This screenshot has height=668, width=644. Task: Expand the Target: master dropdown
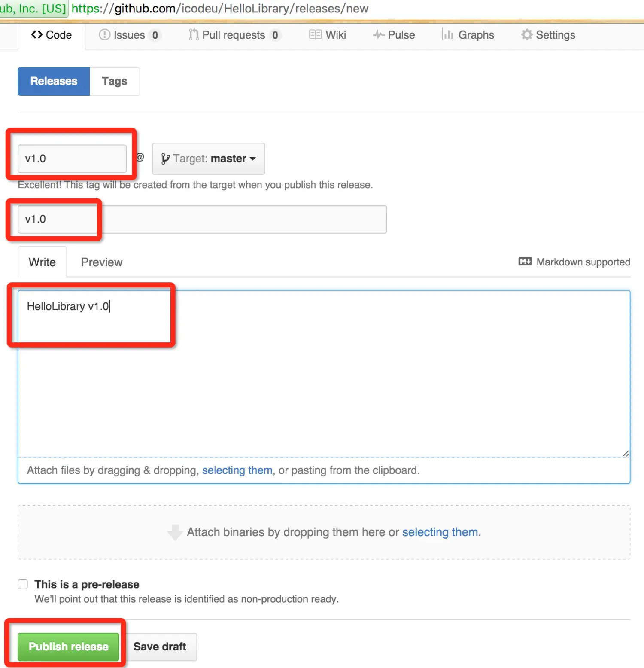[x=209, y=159]
